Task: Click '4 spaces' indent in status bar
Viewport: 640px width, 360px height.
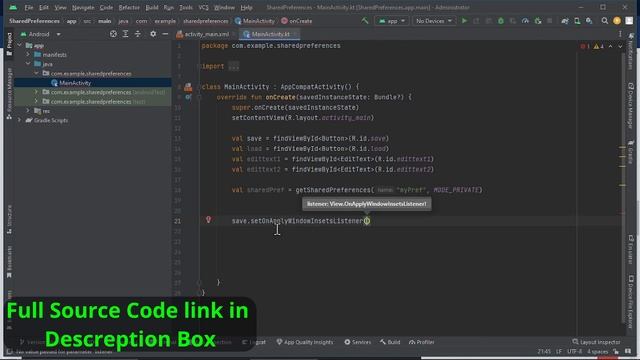Action: 598,351
